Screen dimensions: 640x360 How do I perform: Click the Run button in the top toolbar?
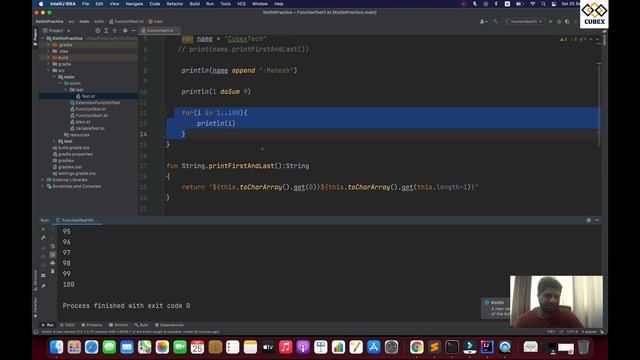[550, 21]
